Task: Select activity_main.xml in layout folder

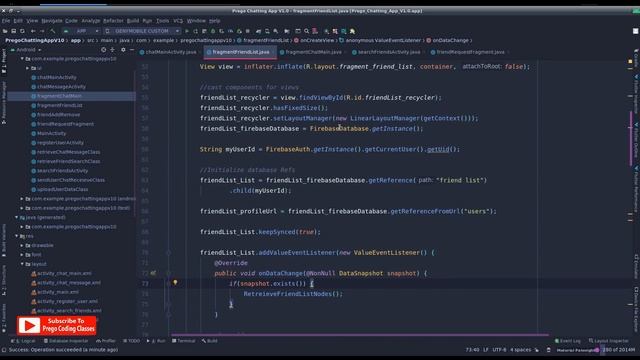Action: click(58, 292)
